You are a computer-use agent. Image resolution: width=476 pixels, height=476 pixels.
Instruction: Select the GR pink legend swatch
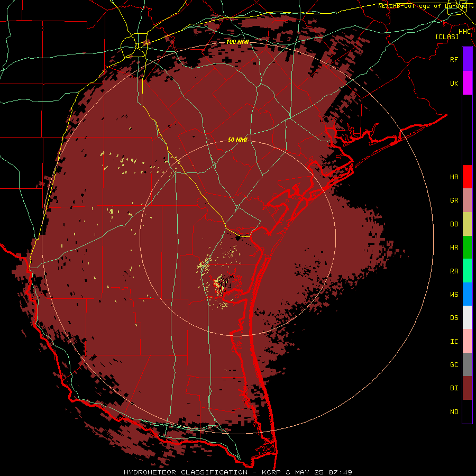(467, 200)
